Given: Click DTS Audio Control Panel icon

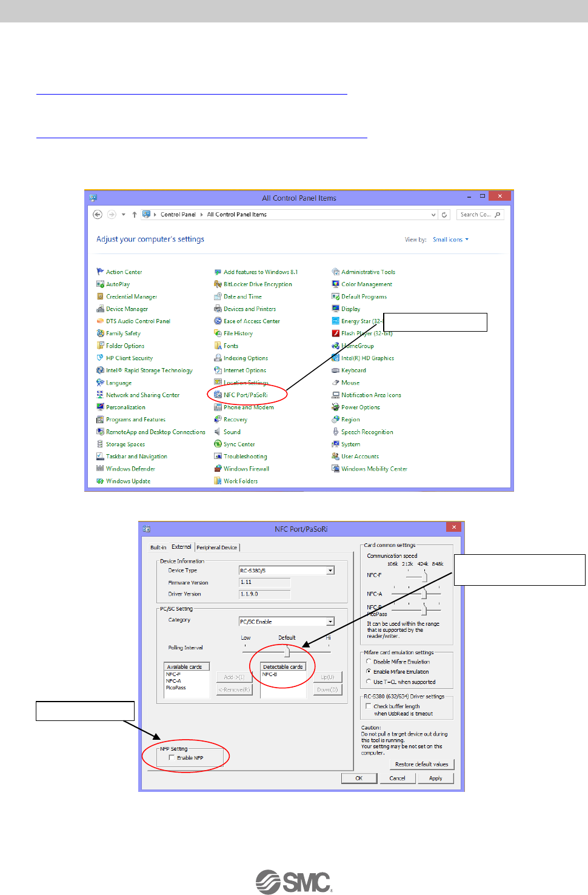Looking at the screenshot, I should (x=100, y=321).
